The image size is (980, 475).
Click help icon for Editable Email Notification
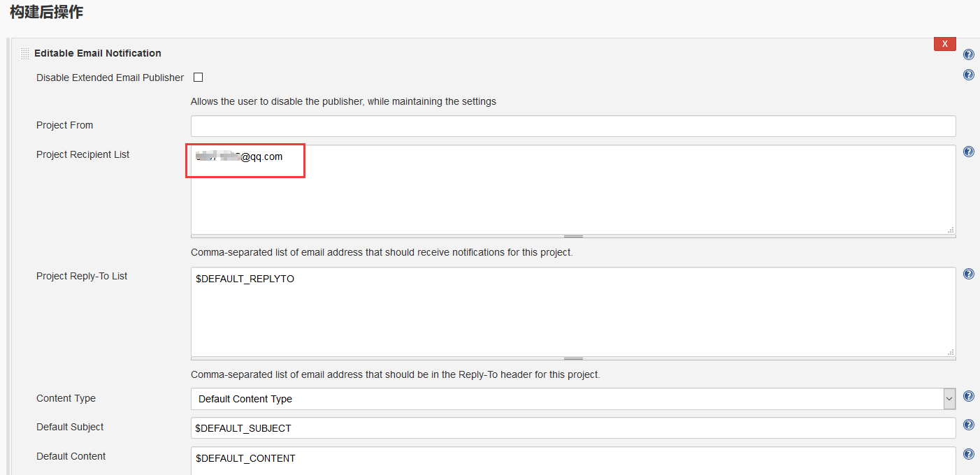tap(969, 54)
